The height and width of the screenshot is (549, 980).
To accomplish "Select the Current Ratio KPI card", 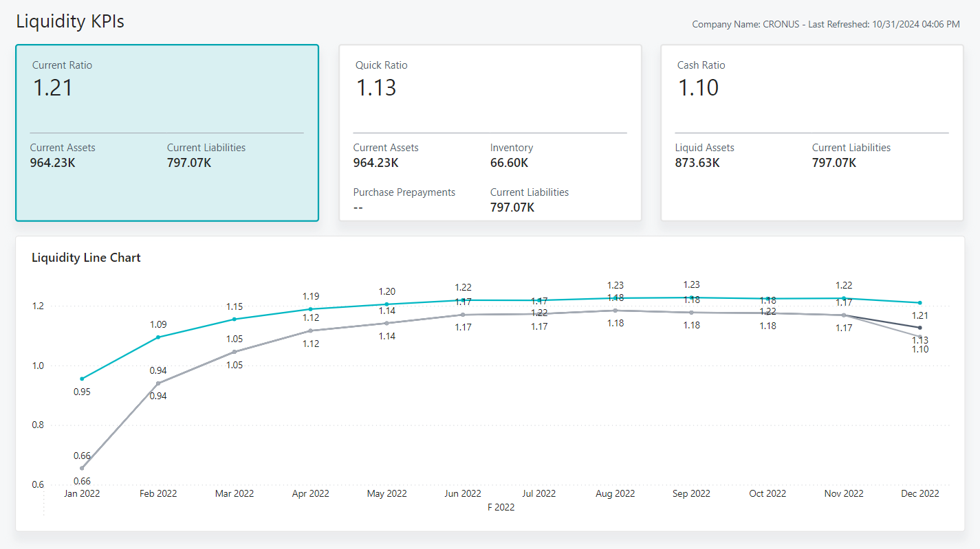I will point(166,133).
